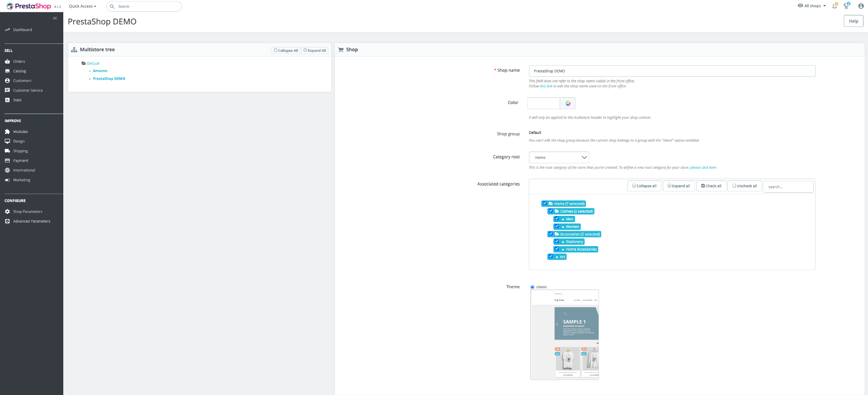The image size is (868, 395).
Task: Open the All shops context dropdown
Action: point(812,6)
